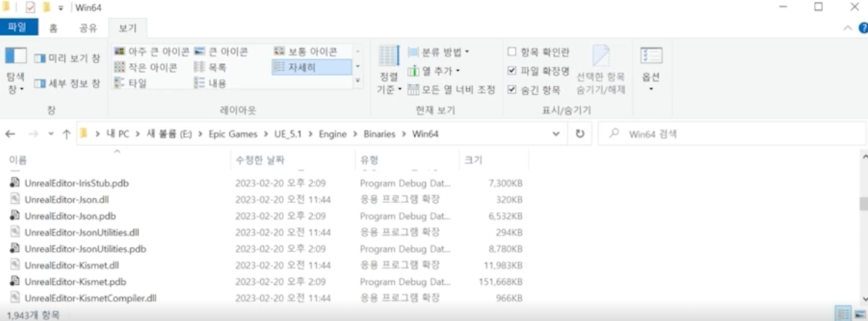This screenshot has height=321, width=868.
Task: Select the 보기 ribbon tab
Action: point(126,28)
